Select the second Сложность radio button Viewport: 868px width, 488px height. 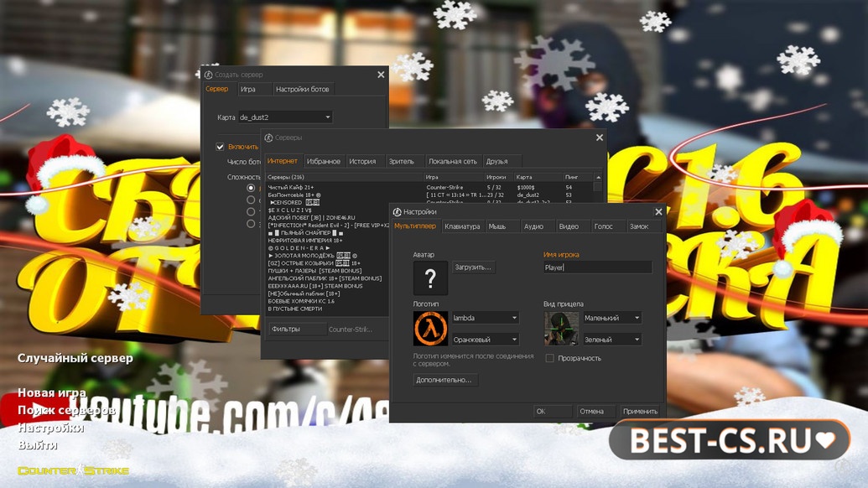(x=251, y=200)
